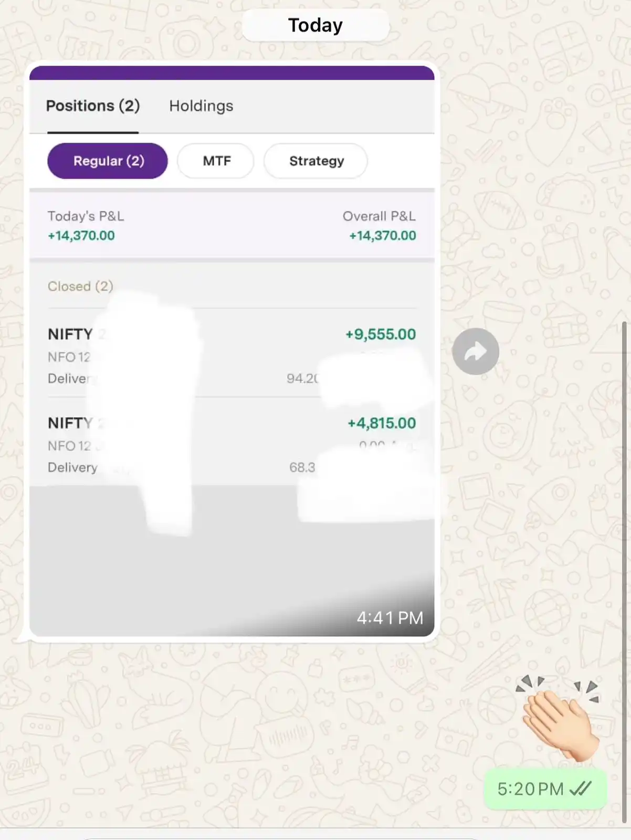Tap the Today date chip
The image size is (631, 840).
(x=315, y=25)
